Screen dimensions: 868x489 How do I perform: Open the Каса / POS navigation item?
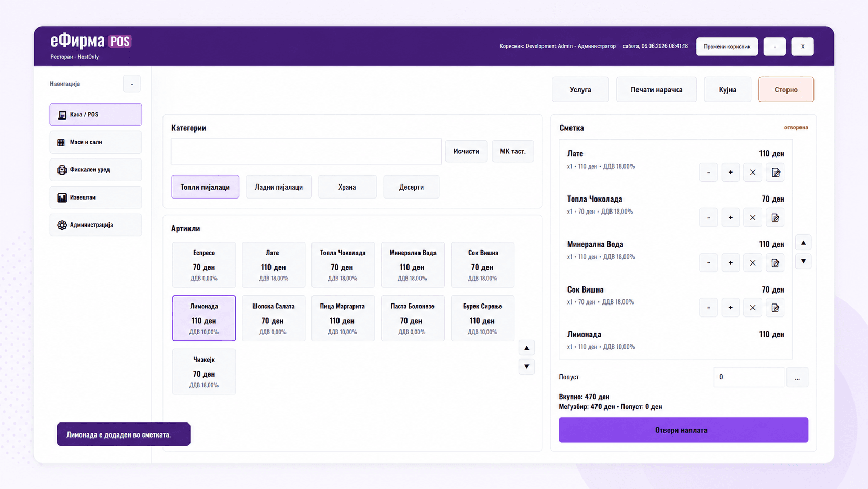click(x=96, y=114)
